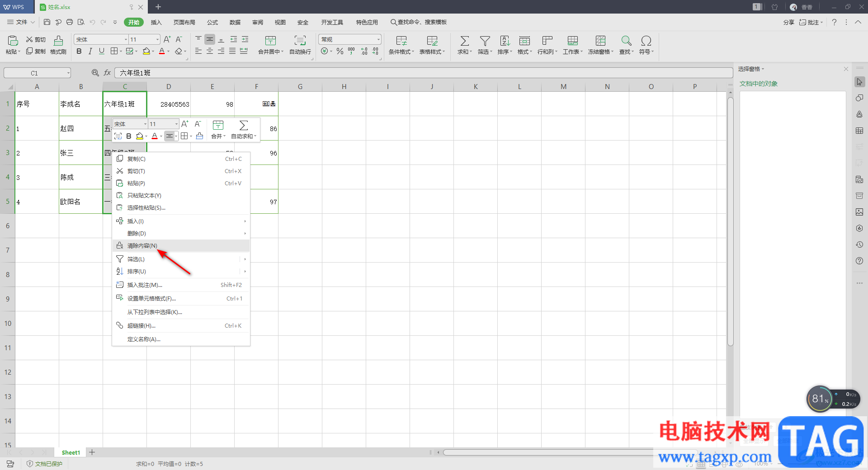
Task: Click the percent style icon
Action: (340, 52)
